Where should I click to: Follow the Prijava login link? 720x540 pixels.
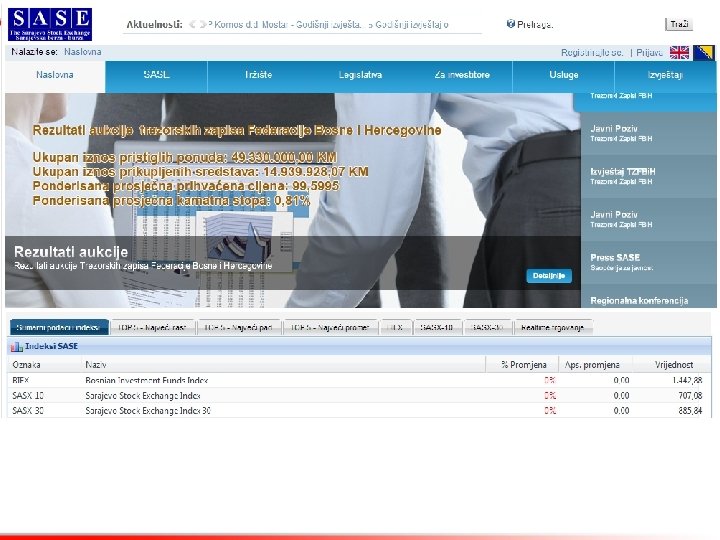point(649,53)
